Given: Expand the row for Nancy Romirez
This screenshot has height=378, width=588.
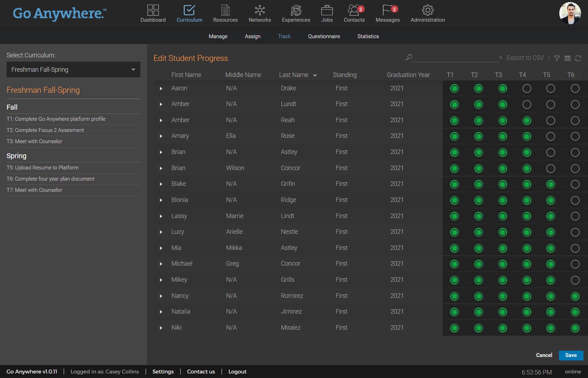Looking at the screenshot, I should point(161,296).
